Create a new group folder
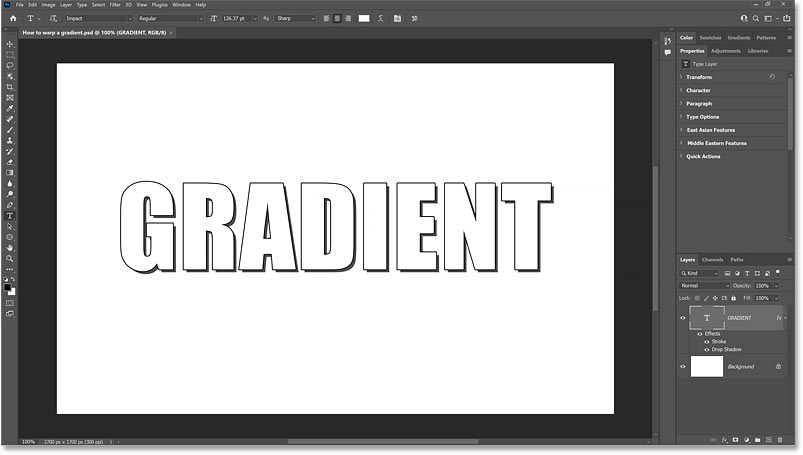803x455 pixels. [757, 440]
